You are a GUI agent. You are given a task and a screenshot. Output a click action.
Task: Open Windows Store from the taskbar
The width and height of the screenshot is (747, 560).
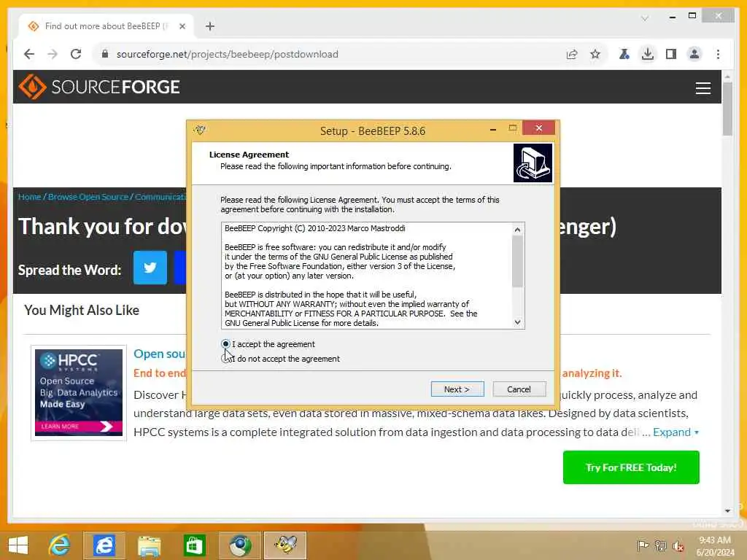194,545
